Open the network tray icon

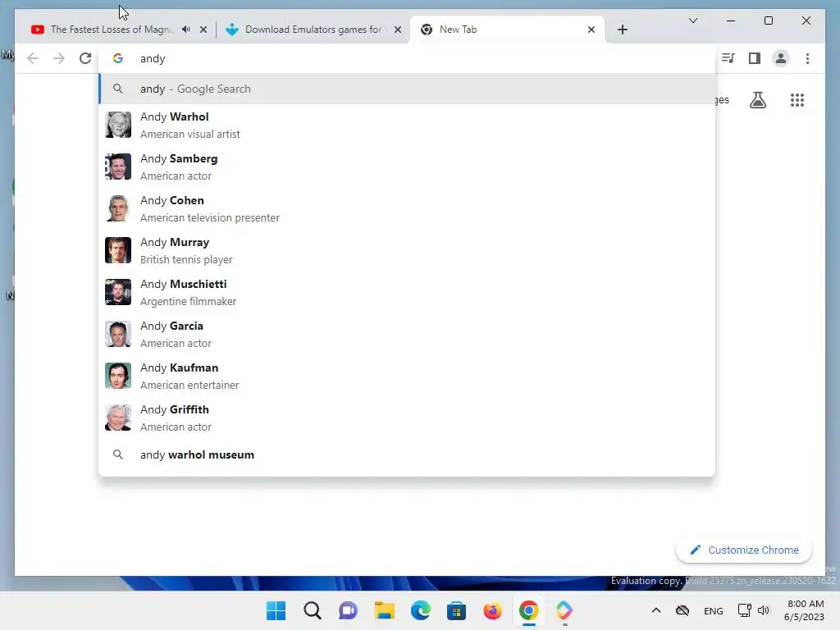pos(744,610)
